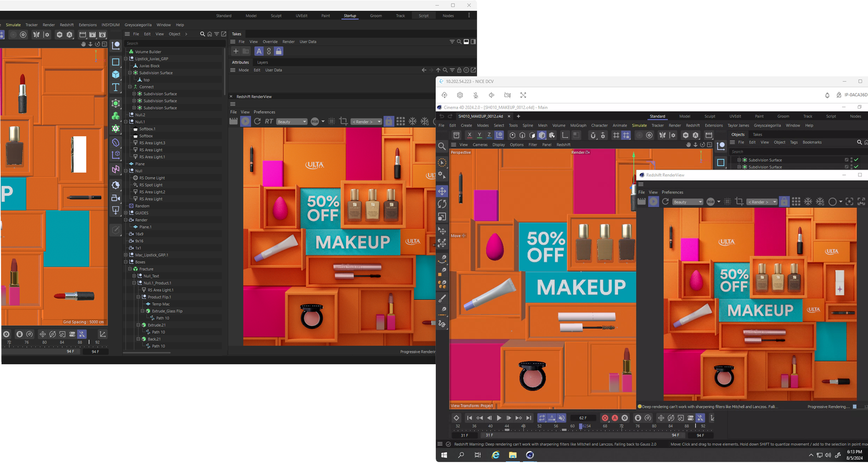Select the Rotate tool in right Cinema 4D window

(442, 204)
